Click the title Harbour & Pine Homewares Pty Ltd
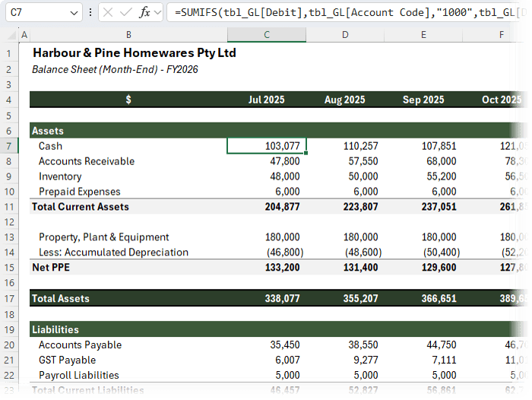This screenshot has height=400, width=532. pyautogui.click(x=135, y=53)
